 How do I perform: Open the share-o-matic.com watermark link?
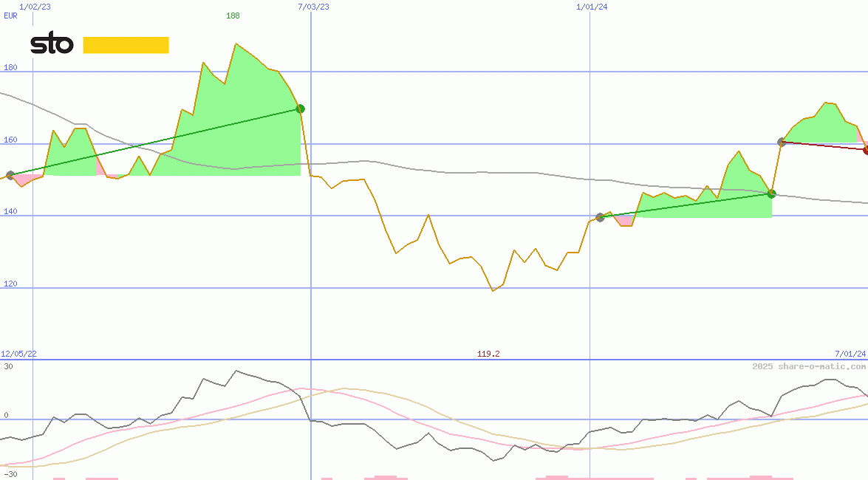point(809,366)
